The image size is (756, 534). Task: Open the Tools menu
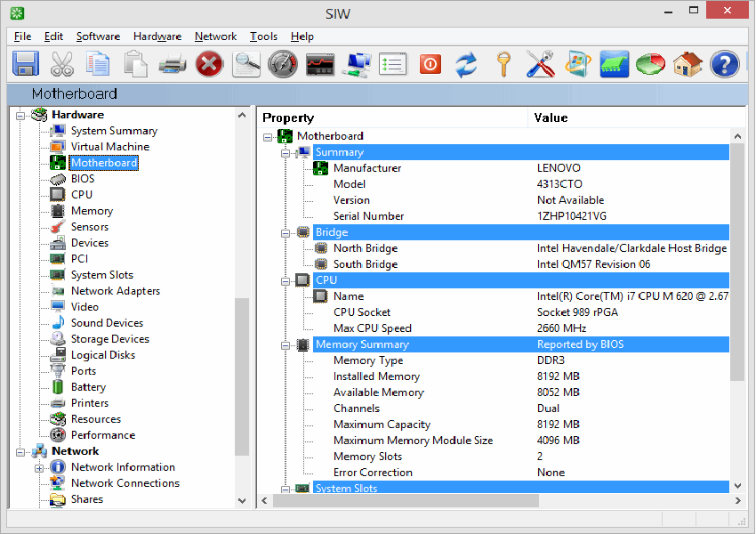click(x=264, y=36)
